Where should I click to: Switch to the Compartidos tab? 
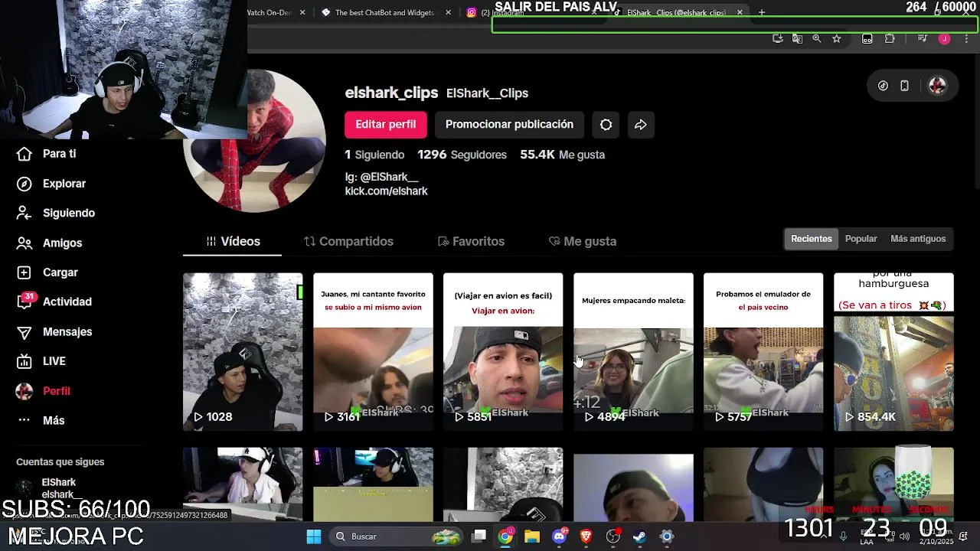click(348, 241)
